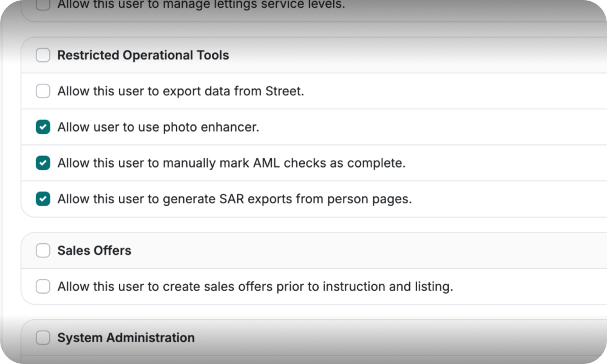Image resolution: width=607 pixels, height=364 pixels.
Task: Tick the Restricted Operational Tools group checkbox
Action: click(43, 55)
